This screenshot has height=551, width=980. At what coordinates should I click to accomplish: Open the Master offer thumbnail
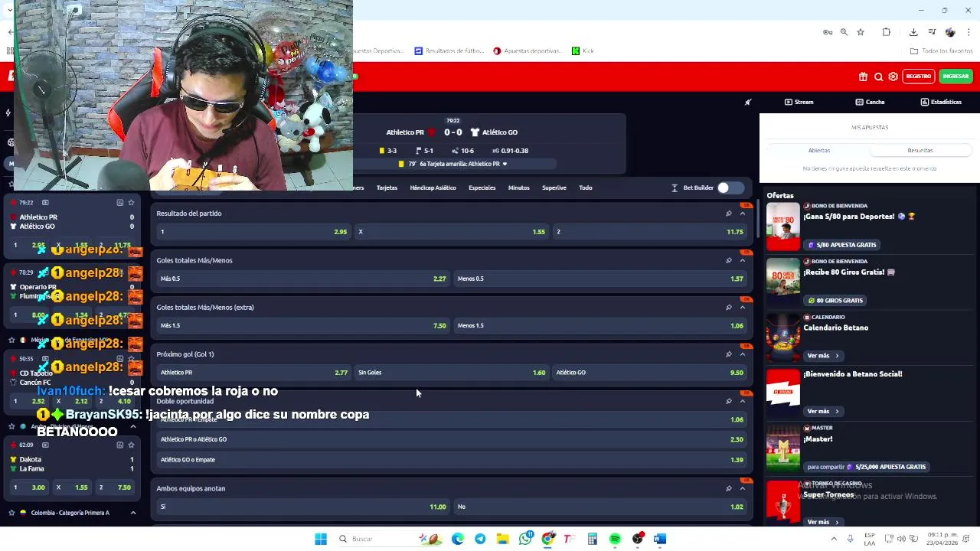[x=782, y=449]
